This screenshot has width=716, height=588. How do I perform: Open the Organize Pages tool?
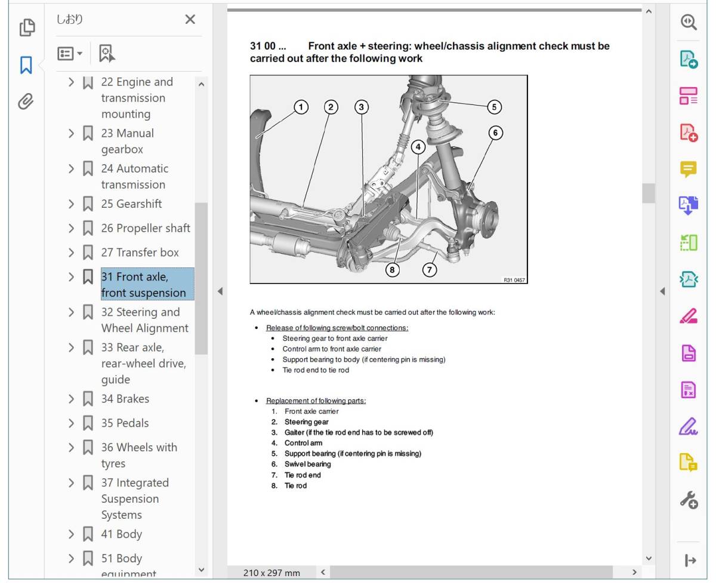point(689,96)
